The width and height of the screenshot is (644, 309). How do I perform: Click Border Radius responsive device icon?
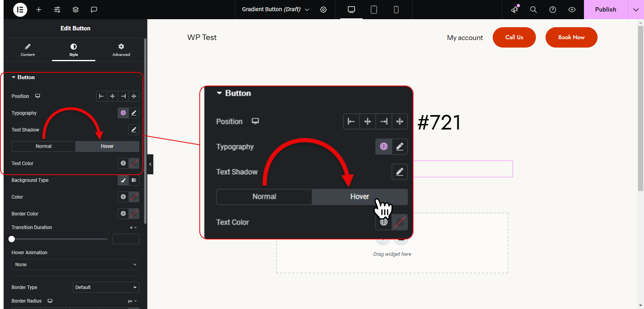tap(50, 301)
